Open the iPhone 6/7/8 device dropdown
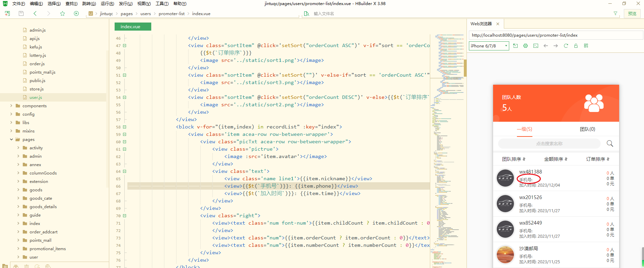This screenshot has height=268, width=644. 489,46
